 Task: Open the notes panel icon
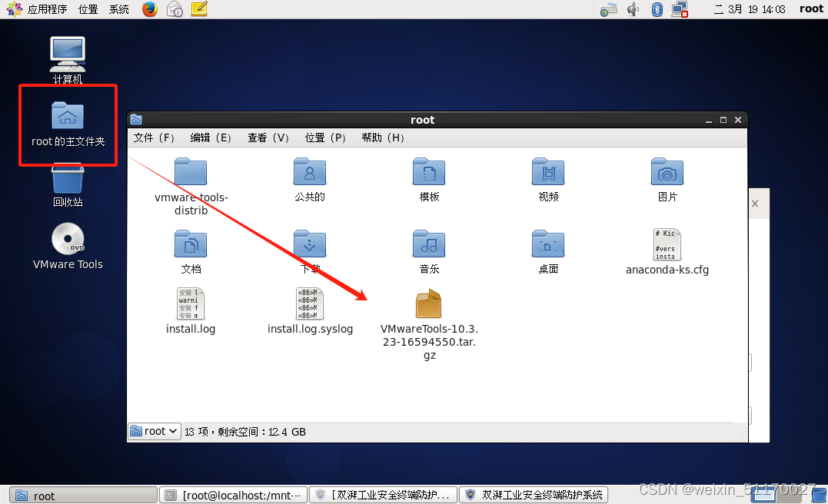pyautogui.click(x=199, y=9)
